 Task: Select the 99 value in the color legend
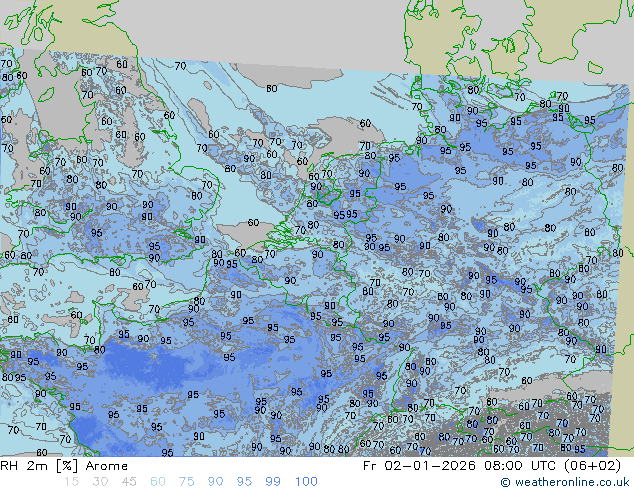point(273,482)
